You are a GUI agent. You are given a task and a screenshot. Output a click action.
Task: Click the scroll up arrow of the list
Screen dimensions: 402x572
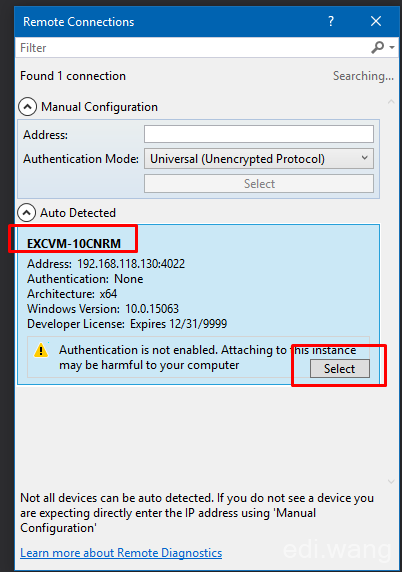pyautogui.click(x=391, y=102)
